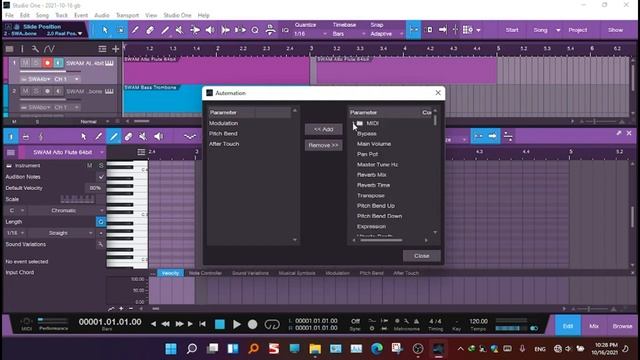Viewport: 640px width, 360px height.
Task: Select the Paint tool highlighted in editor toolbar
Action: [113, 136]
